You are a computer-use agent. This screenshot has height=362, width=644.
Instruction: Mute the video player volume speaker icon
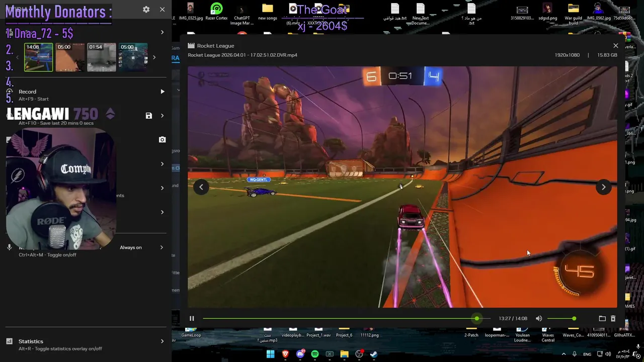click(x=539, y=318)
